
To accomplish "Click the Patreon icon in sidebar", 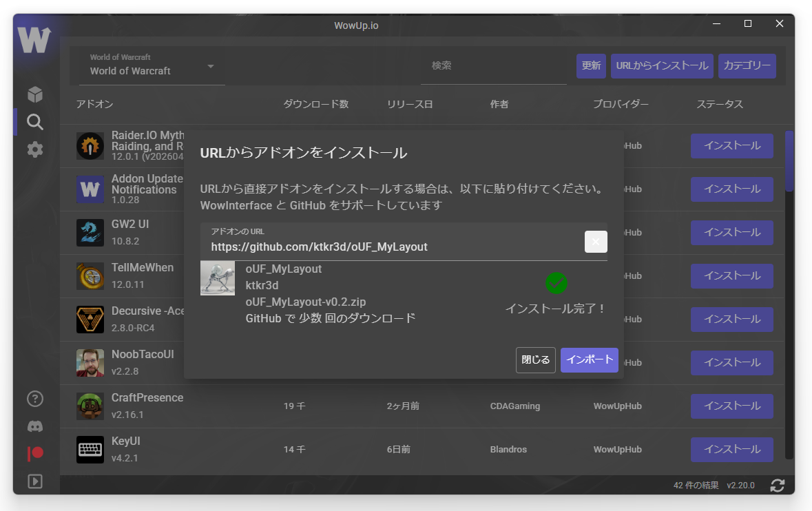I will point(35,454).
